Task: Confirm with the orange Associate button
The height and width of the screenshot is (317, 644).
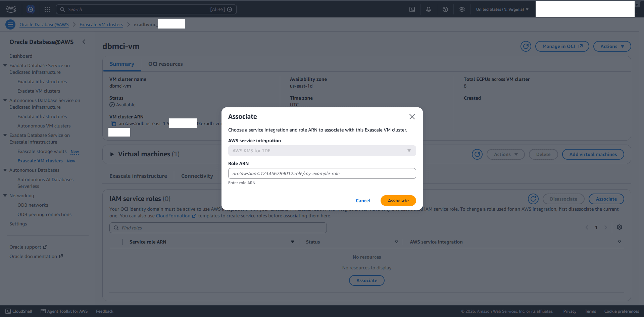Action: pos(398,201)
